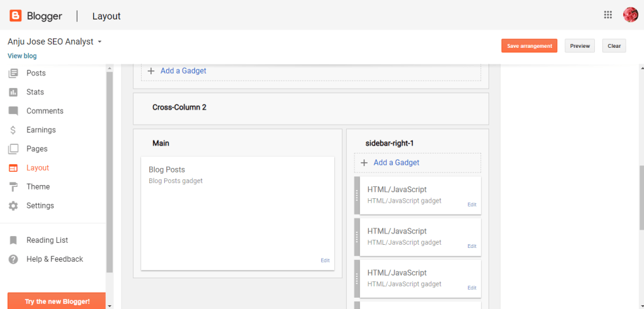Image resolution: width=644 pixels, height=309 pixels.
Task: Click the page scroll up arrow
Action: coord(642,68)
